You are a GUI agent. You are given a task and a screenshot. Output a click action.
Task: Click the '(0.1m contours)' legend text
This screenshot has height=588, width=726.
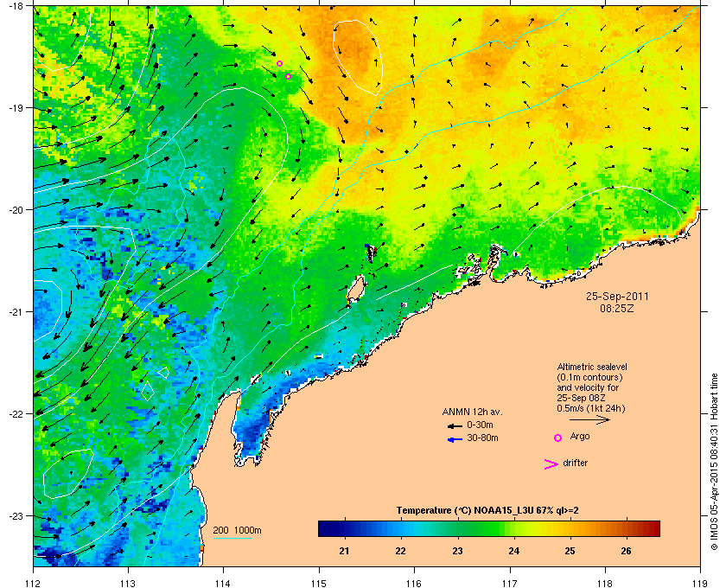(589, 377)
